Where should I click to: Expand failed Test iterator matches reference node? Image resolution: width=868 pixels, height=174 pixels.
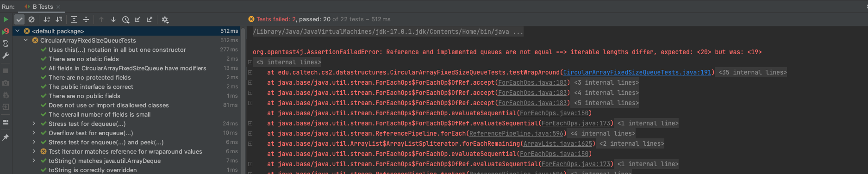34,151
